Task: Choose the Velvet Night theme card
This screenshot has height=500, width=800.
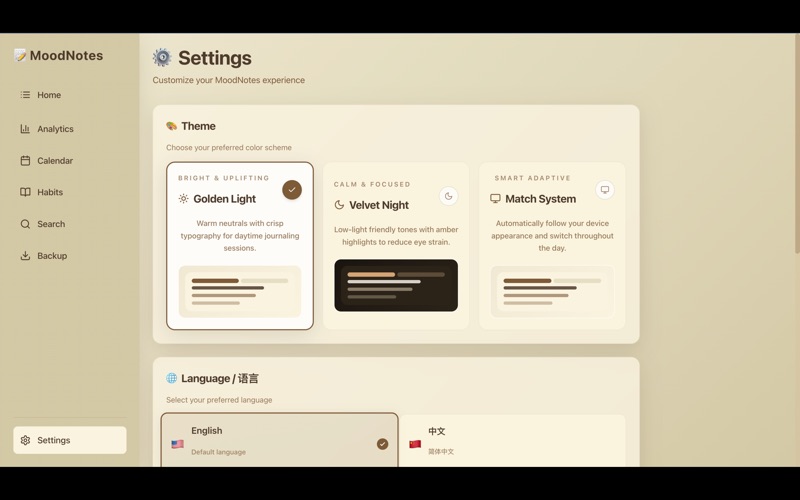Action: (396, 246)
